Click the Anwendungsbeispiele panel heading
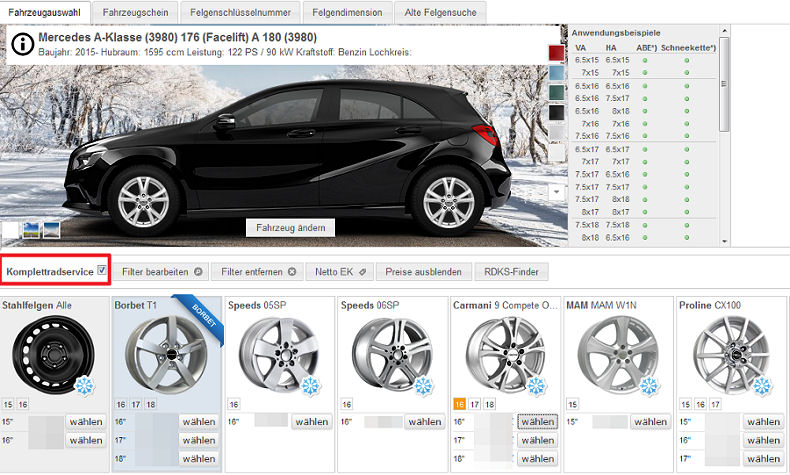 (616, 33)
